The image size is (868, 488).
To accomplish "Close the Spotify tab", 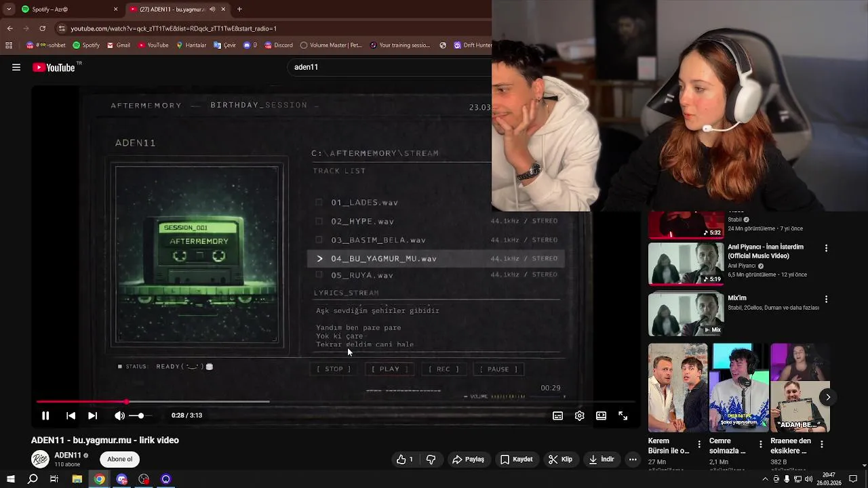I will coord(115,9).
